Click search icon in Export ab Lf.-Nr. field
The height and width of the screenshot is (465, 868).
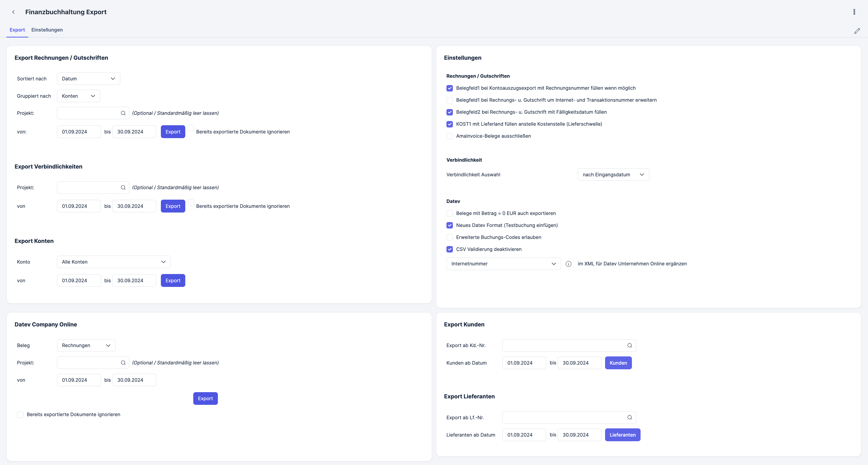point(629,417)
